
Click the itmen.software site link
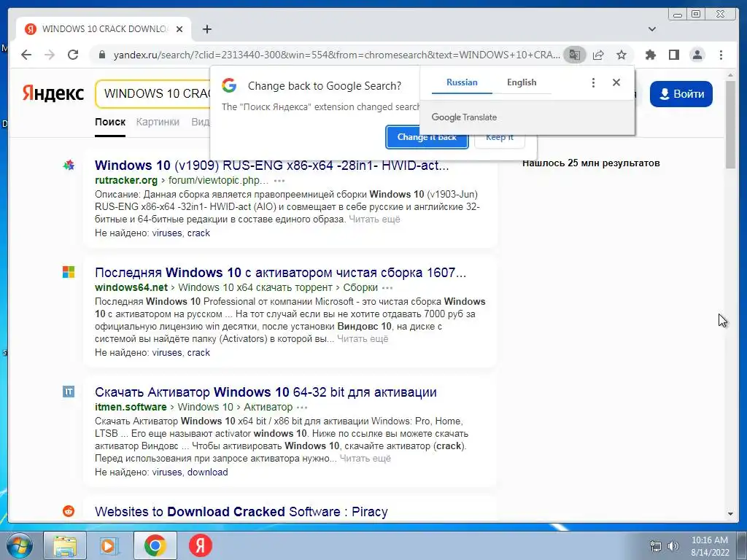pos(131,407)
